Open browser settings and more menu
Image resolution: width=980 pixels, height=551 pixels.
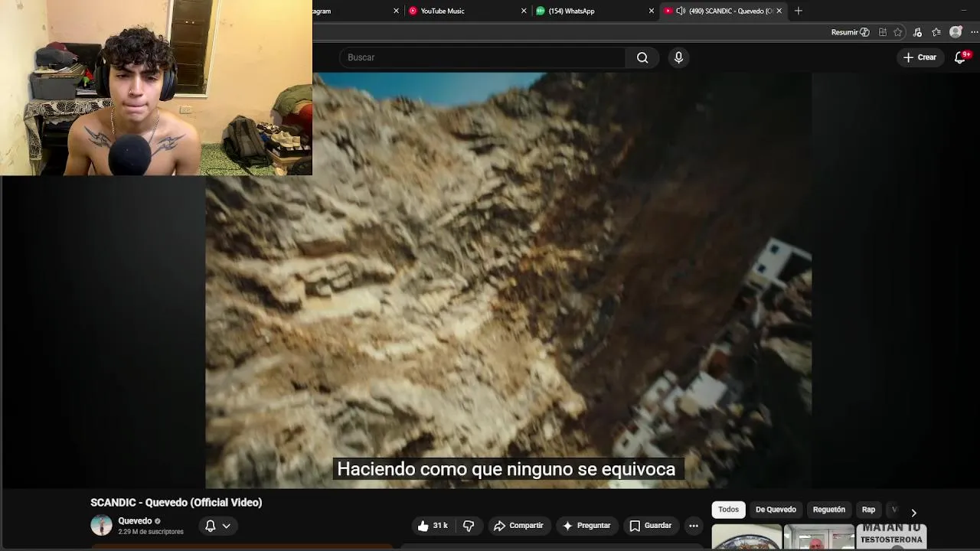click(974, 32)
